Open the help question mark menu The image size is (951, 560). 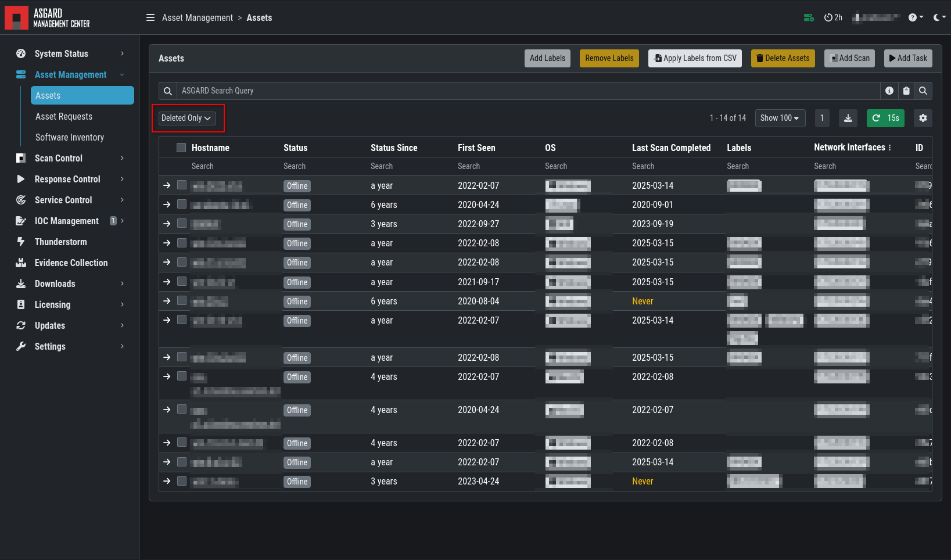point(916,17)
